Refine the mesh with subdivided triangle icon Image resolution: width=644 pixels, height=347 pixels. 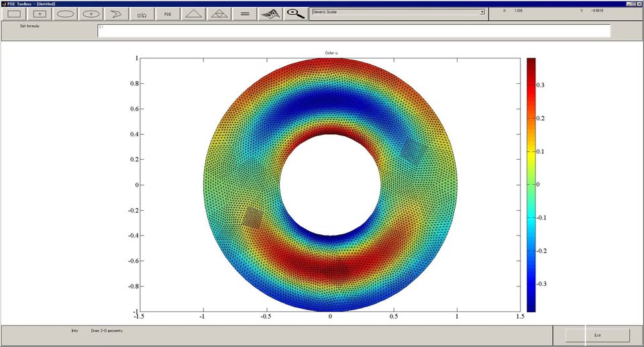[x=219, y=14]
